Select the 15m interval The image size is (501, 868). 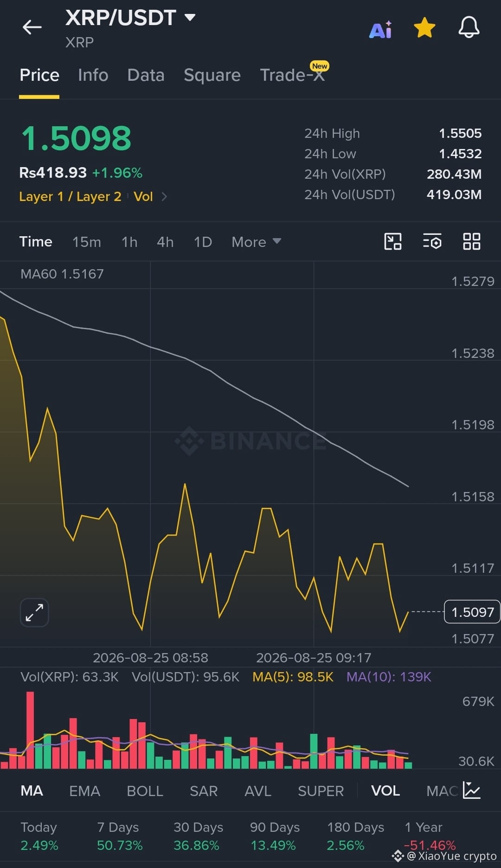click(x=87, y=242)
